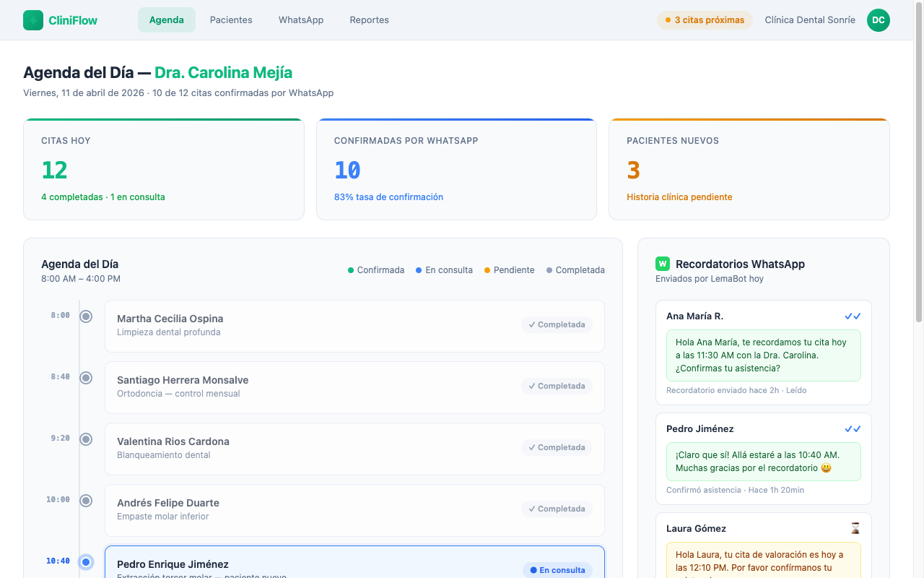
Task: Click the double checkmarks on Pedro Jiménez's message
Action: (x=853, y=428)
